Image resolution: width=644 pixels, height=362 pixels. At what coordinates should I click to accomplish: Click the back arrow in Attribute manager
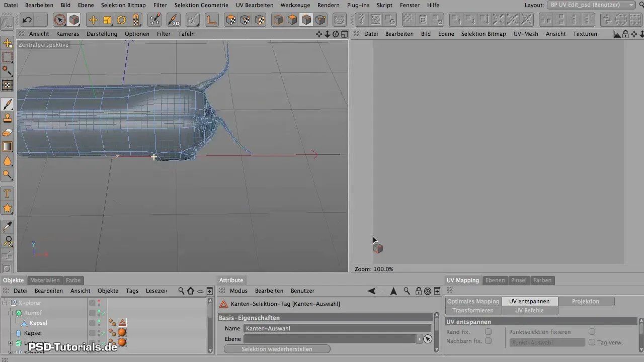(x=371, y=291)
